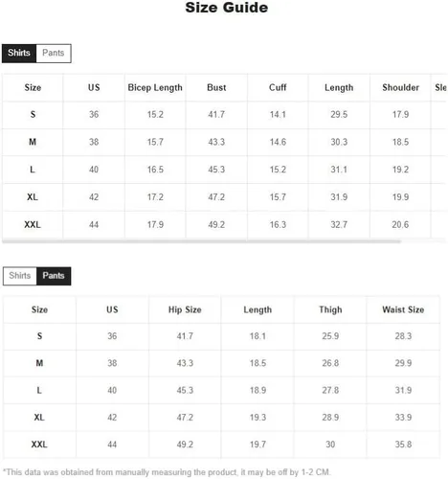
Task: Click the Size Guide heading
Action: [x=227, y=8]
